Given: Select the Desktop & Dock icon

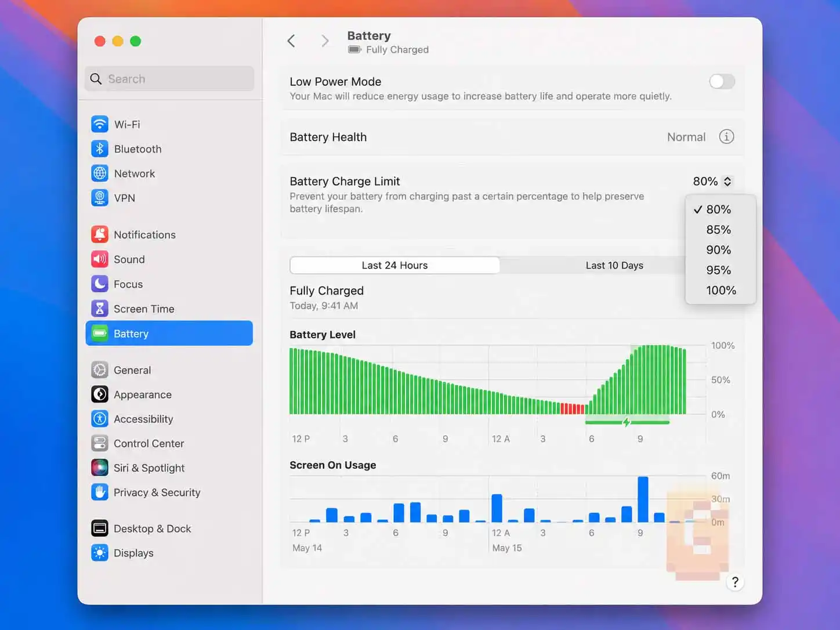Looking at the screenshot, I should coord(100,528).
